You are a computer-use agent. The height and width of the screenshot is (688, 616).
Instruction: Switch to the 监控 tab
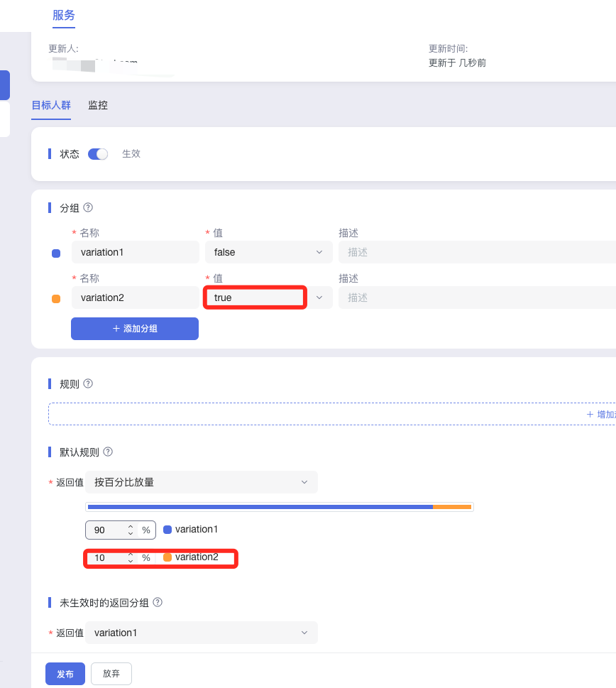[98, 105]
